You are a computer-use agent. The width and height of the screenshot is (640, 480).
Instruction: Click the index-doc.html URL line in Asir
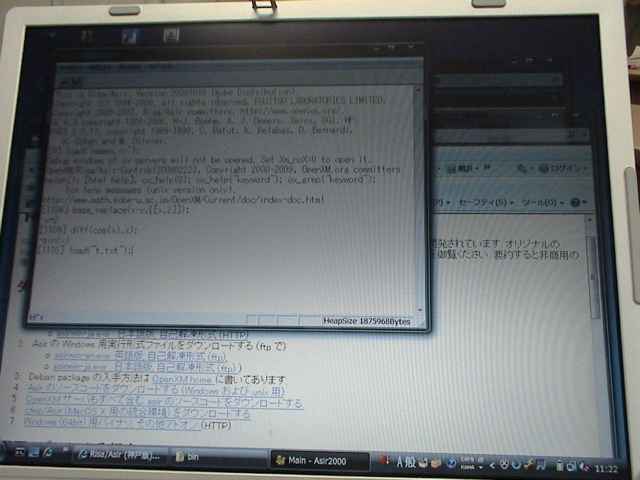pyautogui.click(x=184, y=200)
